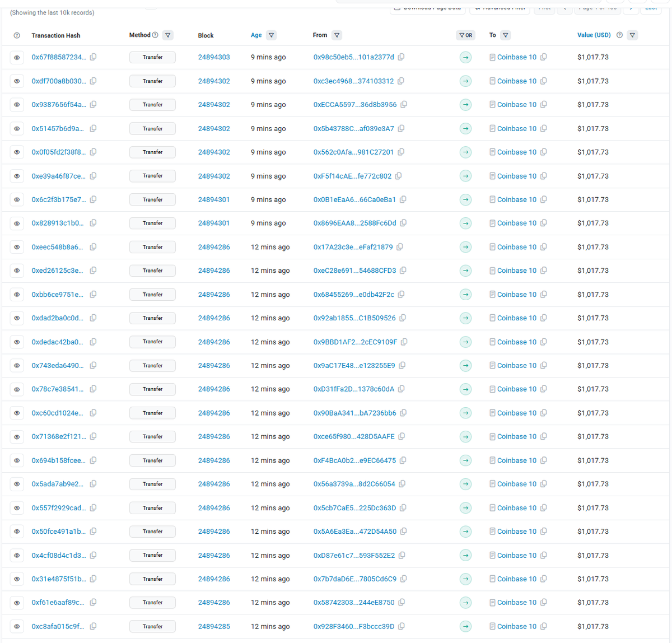Screen dimensions: 672x643
Task: Click Transfer method badge for 0x557f2929cad
Action: pos(152,508)
